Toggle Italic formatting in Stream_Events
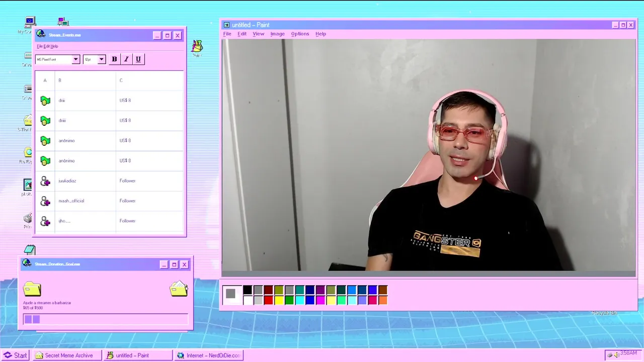This screenshot has height=362, width=644. tap(126, 59)
